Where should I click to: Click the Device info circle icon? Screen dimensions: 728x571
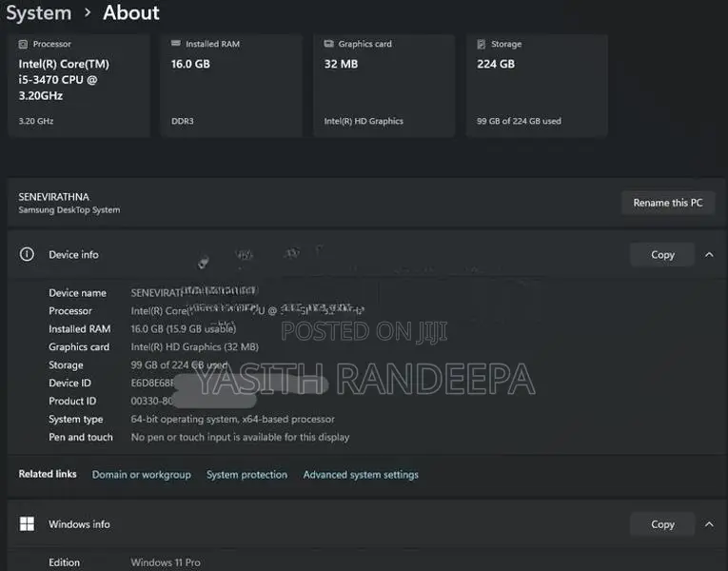[27, 254]
